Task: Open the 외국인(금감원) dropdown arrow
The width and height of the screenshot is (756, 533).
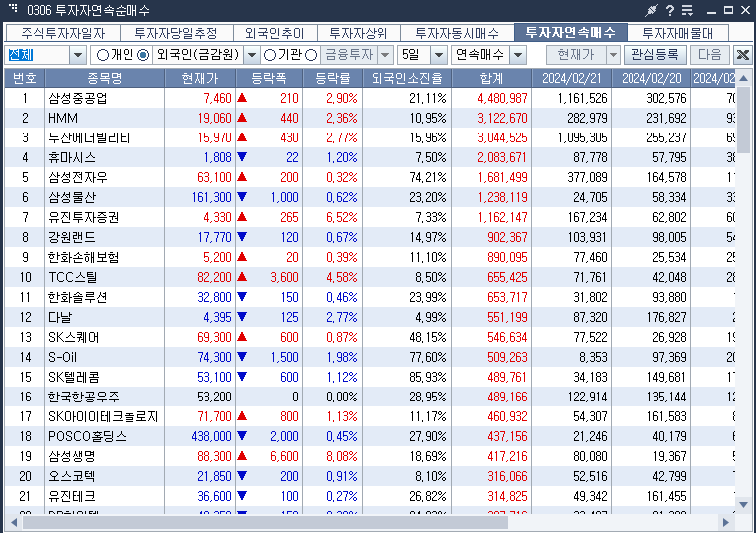Action: click(252, 55)
